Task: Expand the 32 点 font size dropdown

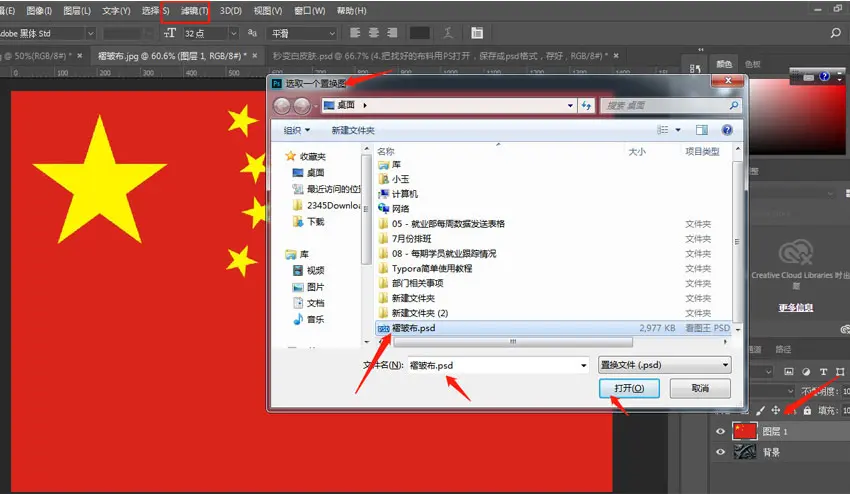Action: 234,34
